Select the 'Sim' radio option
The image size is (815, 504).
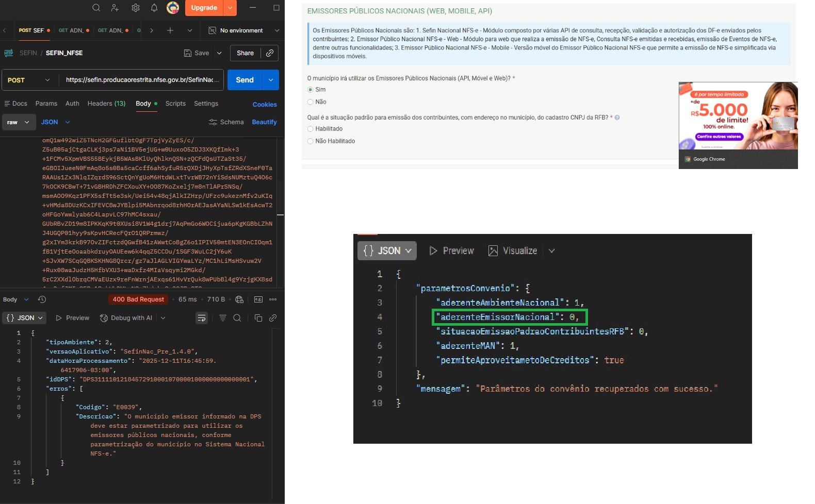tap(311, 90)
